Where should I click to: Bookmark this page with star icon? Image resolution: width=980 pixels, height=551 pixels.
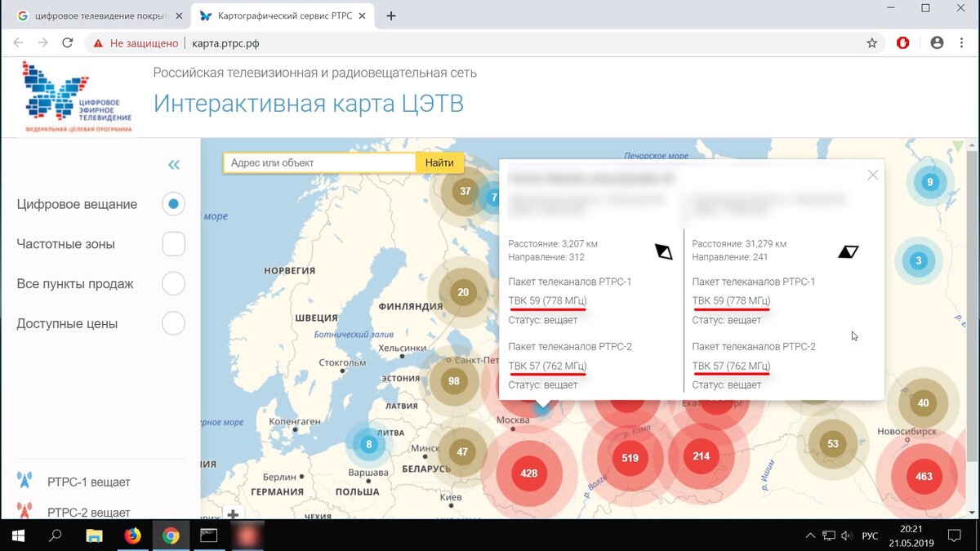(x=872, y=43)
